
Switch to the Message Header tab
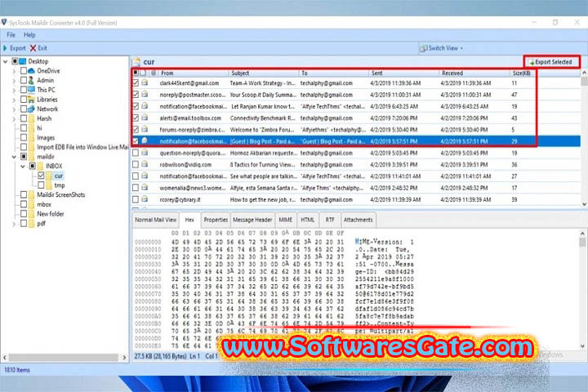(x=252, y=220)
